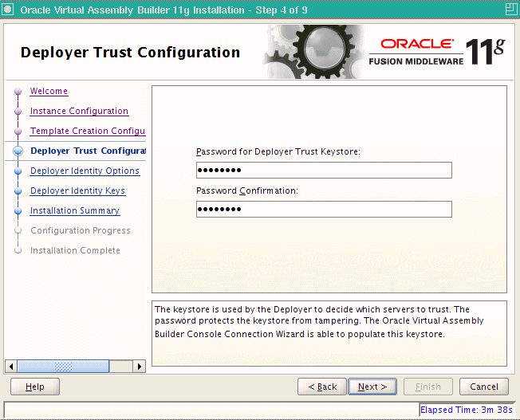Click the Deployer Identity Options bullet icon
This screenshot has height=420, width=520.
18,171
